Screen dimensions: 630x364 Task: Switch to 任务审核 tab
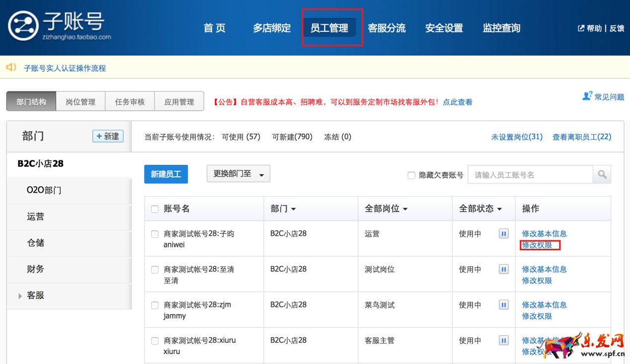pyautogui.click(x=130, y=101)
